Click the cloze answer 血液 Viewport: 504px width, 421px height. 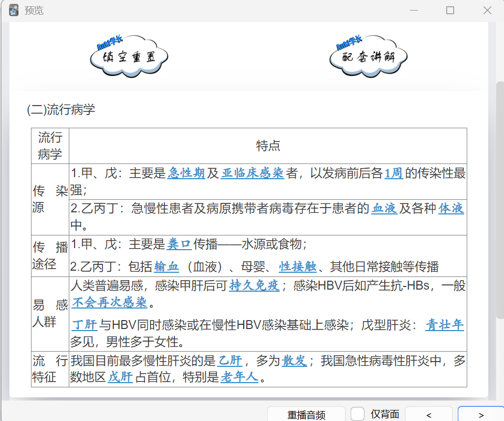pos(384,208)
